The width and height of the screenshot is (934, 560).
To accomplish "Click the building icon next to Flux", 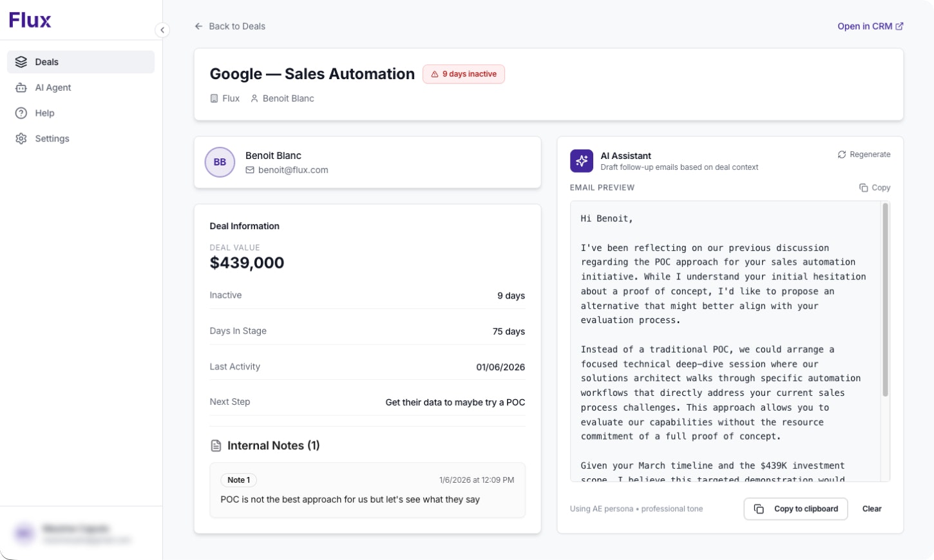I will (214, 98).
